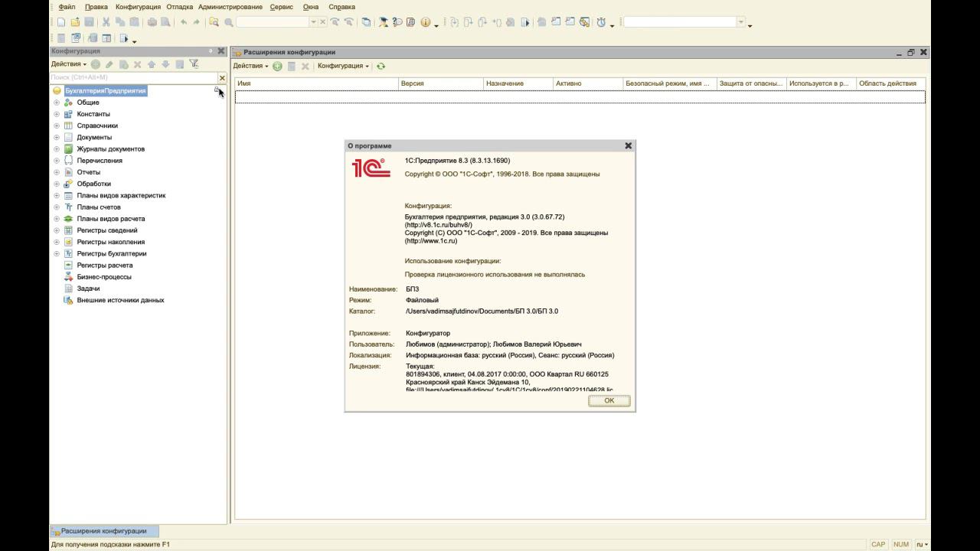The image size is (980, 551).
Task: Open the Отладка menu
Action: tap(179, 7)
